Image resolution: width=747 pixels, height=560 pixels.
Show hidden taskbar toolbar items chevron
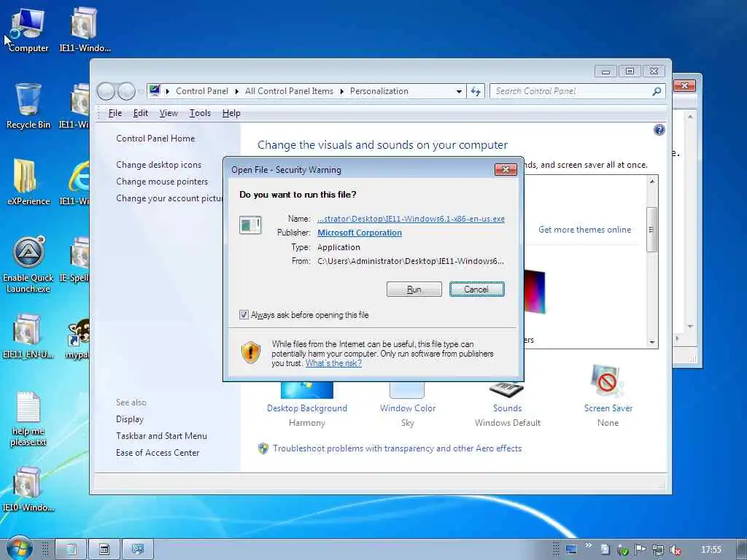tap(589, 545)
